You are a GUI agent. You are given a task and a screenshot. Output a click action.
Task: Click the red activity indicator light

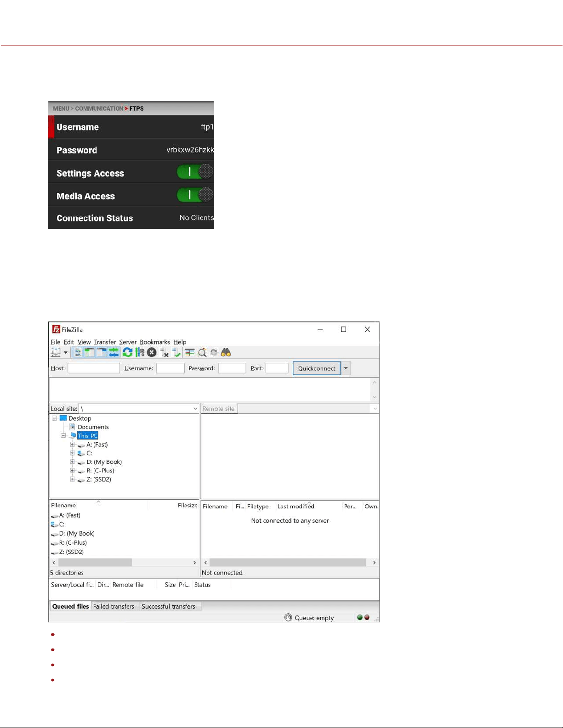367,617
